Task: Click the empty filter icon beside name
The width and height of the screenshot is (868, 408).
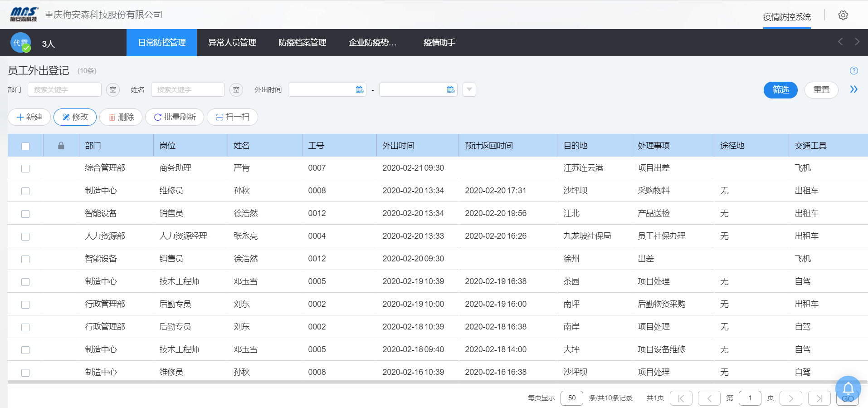Action: 236,90
